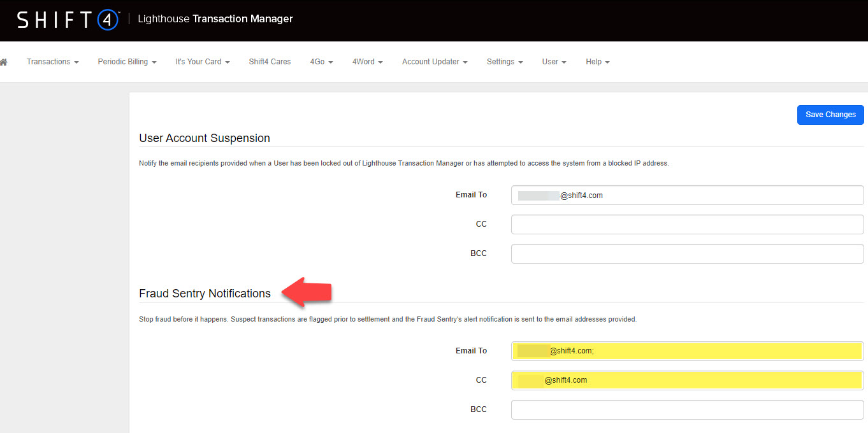Image resolution: width=868 pixels, height=433 pixels.
Task: Focus the Fraud Sentry CC field
Action: (687, 380)
